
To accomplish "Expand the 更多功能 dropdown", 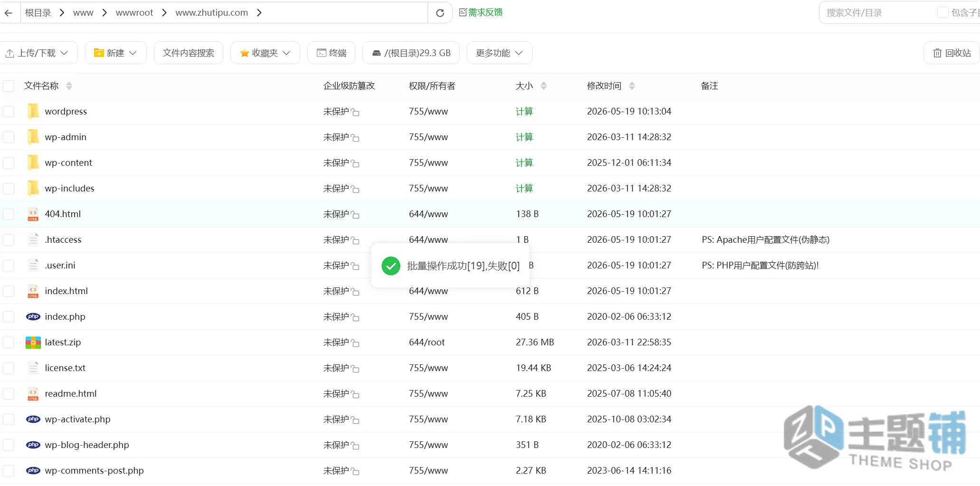I will click(x=499, y=53).
